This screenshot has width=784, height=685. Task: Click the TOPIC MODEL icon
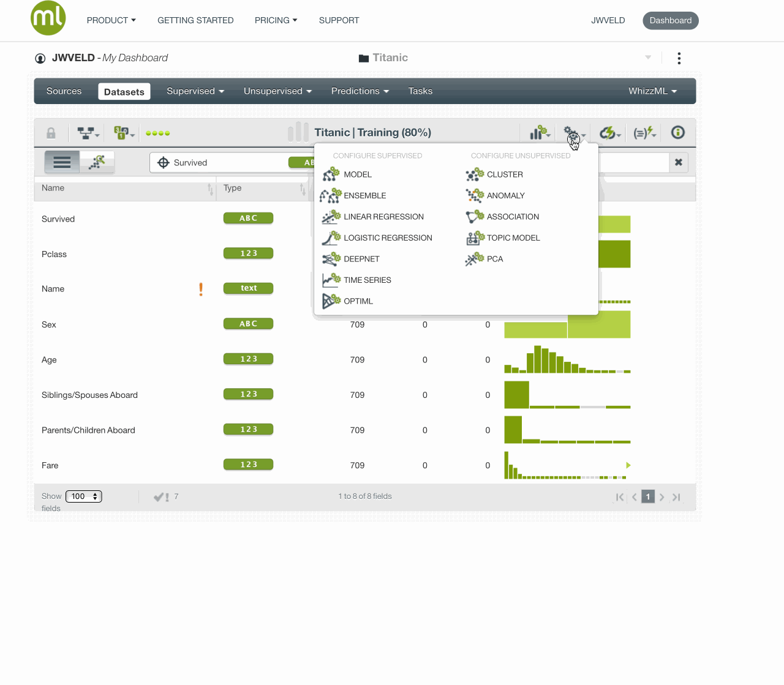[x=475, y=238]
